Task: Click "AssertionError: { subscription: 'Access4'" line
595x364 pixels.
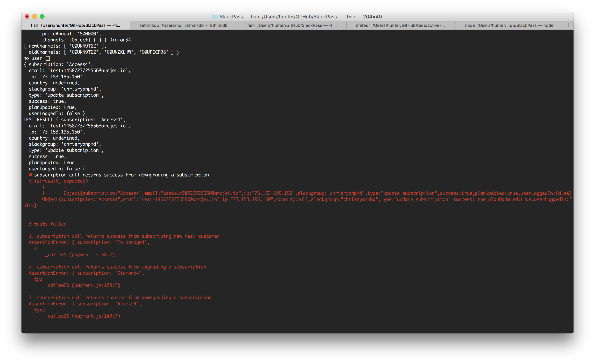Action: point(85,303)
